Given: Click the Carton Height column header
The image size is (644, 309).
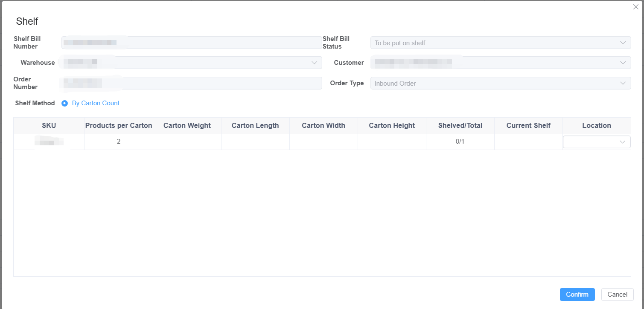Looking at the screenshot, I should tap(392, 126).
